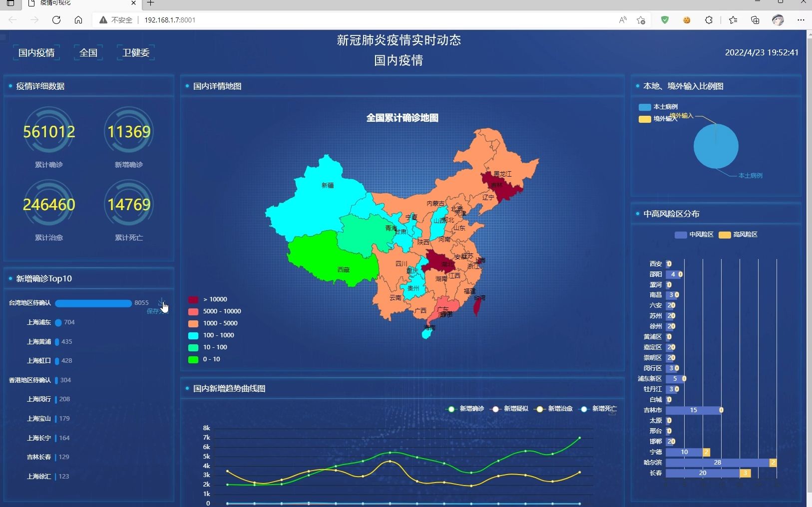Viewport: 812px width, 507px height.
Task: Open Collections from the toolbar icon
Action: [754, 20]
